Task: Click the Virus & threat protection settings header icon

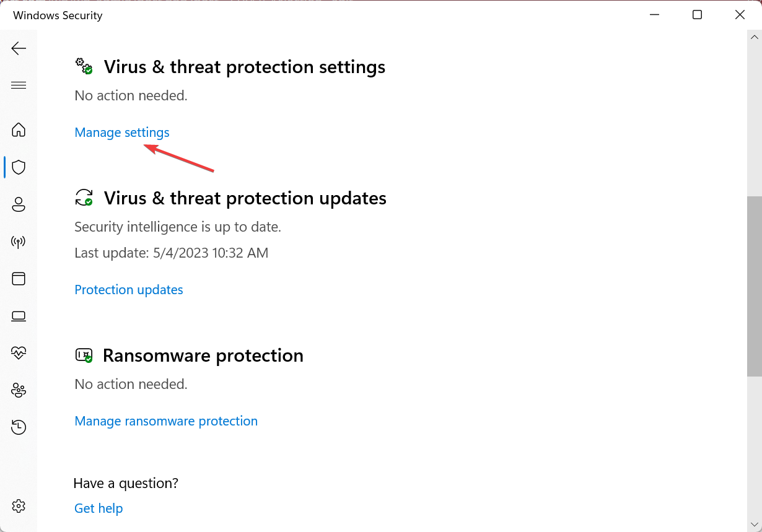Action: tap(84, 66)
